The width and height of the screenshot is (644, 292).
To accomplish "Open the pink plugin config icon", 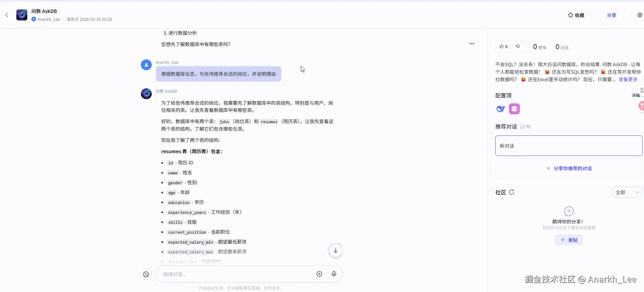I will [514, 109].
